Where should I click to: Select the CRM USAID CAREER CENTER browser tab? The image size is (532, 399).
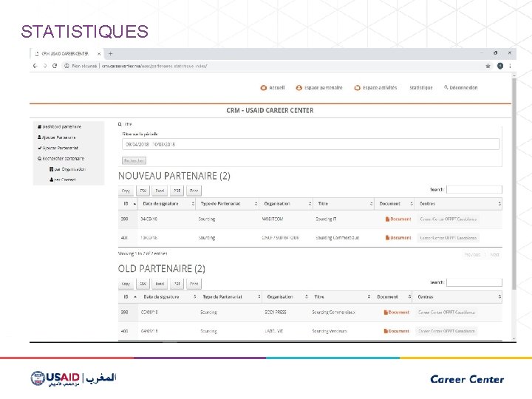click(x=65, y=54)
